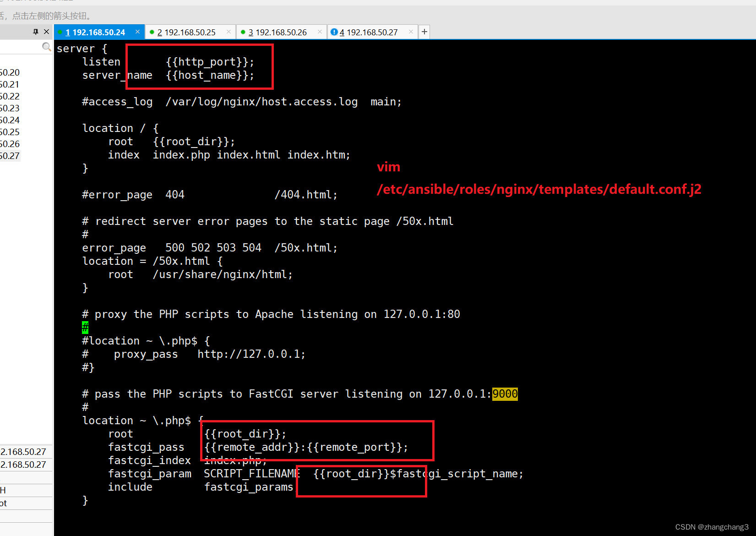The width and height of the screenshot is (756, 536).
Task: Click 'include fastcgi_params' line
Action: coord(201,487)
